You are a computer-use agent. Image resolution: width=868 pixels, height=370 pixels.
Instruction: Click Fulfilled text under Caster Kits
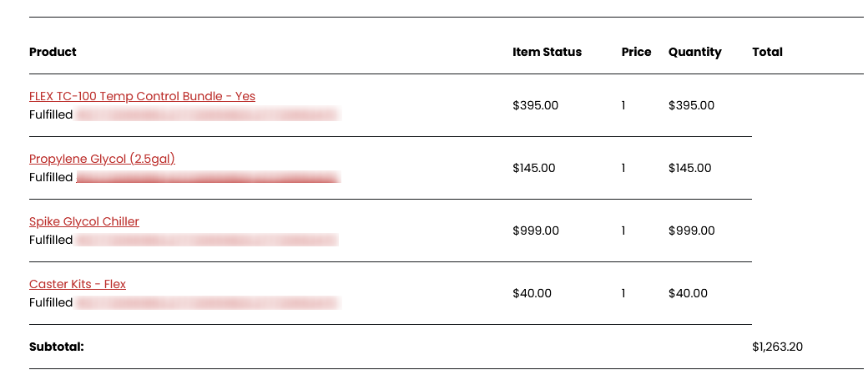click(x=51, y=302)
